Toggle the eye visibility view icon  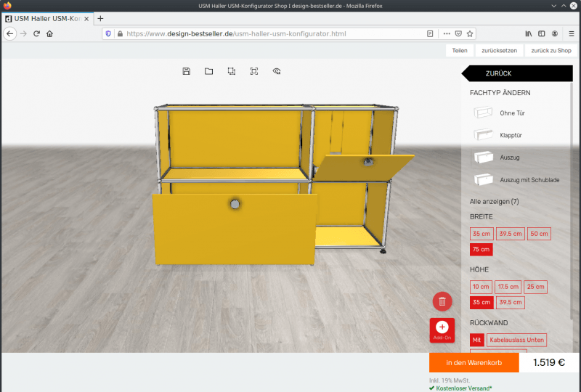[277, 71]
